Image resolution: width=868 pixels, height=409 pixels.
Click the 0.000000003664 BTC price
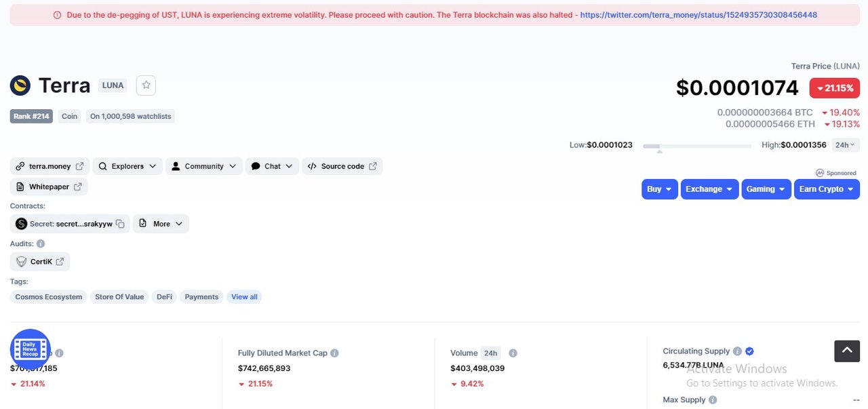tap(765, 113)
